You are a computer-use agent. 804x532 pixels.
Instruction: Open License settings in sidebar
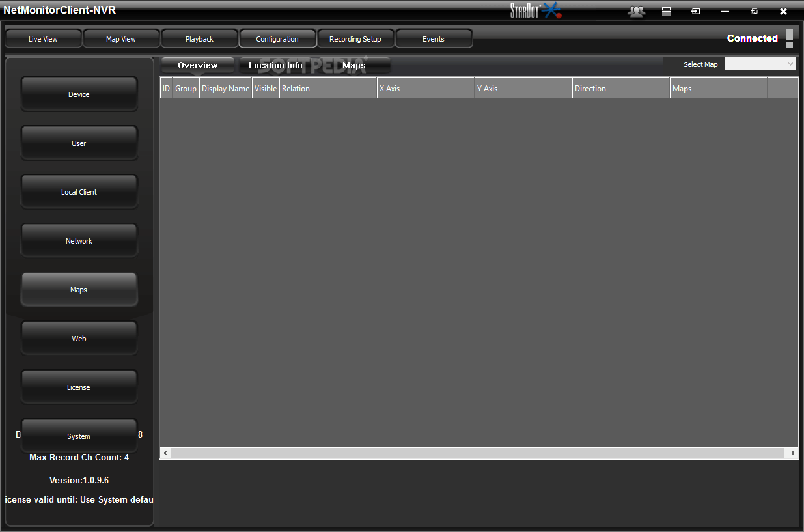tap(79, 387)
